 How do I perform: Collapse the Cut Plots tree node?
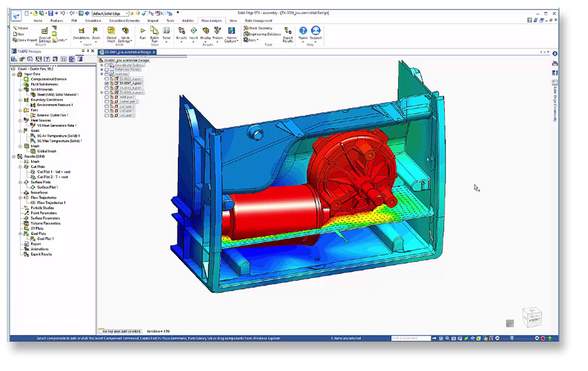[x=20, y=166]
